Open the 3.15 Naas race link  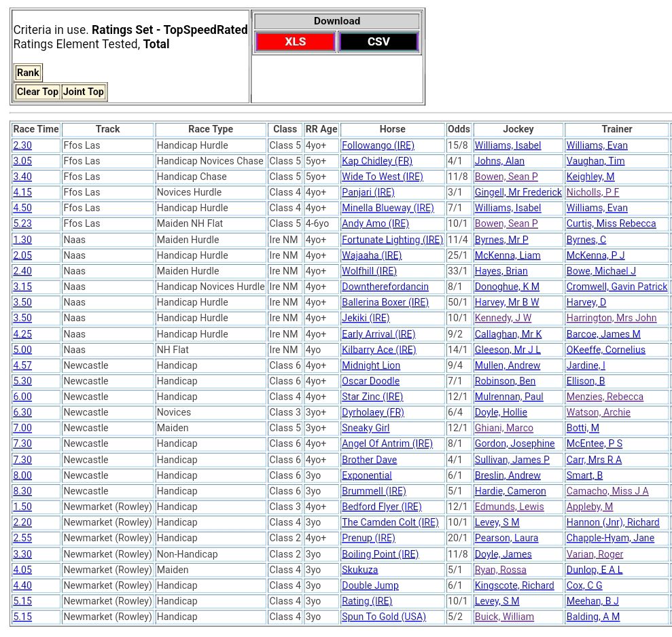(x=22, y=287)
